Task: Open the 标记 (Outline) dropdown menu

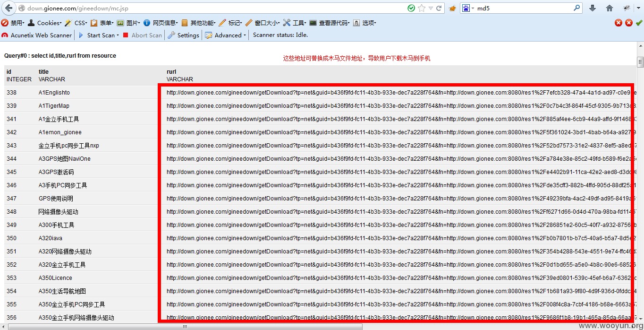Action: pos(231,23)
